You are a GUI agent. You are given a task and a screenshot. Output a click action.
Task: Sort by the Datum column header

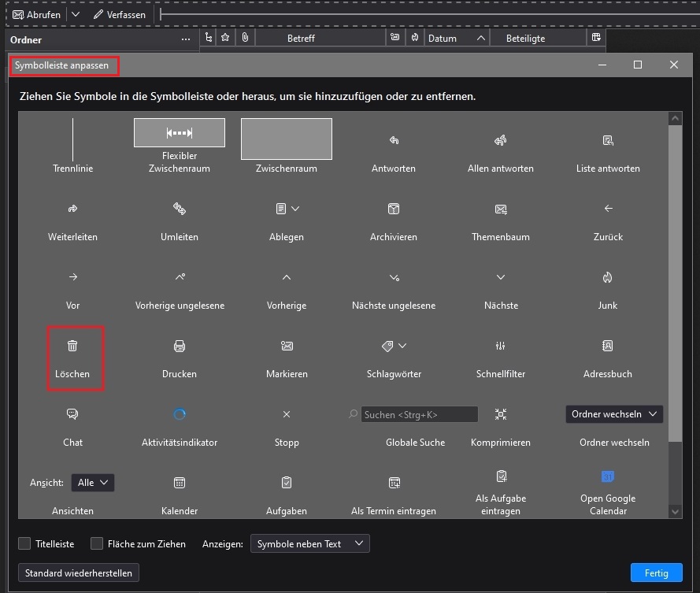click(457, 38)
